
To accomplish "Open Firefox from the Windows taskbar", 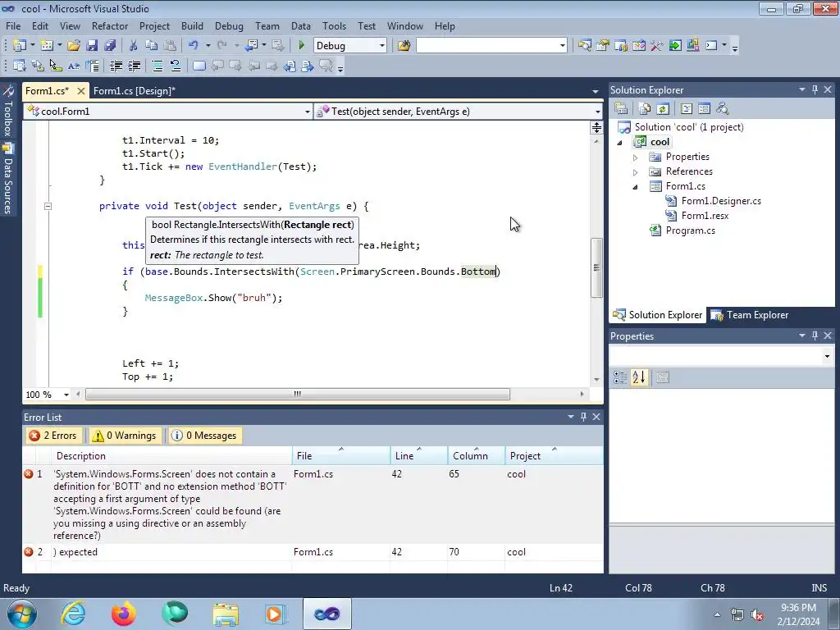I will [124, 614].
